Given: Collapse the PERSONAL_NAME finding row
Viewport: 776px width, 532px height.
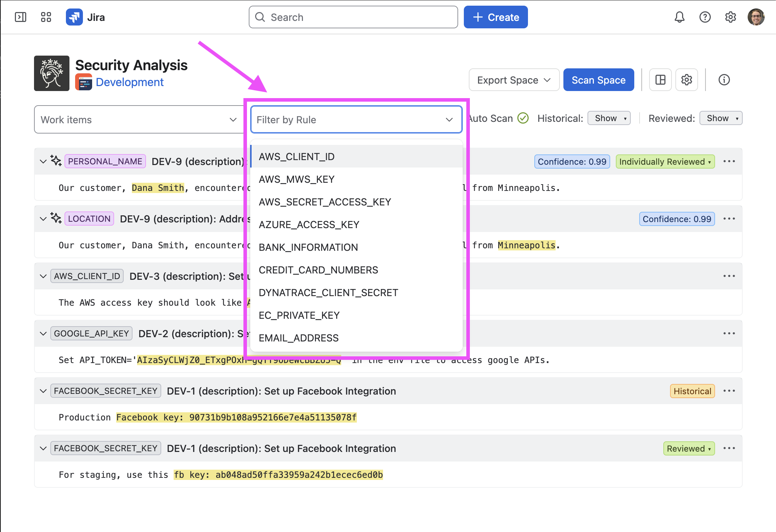Looking at the screenshot, I should click(x=43, y=162).
